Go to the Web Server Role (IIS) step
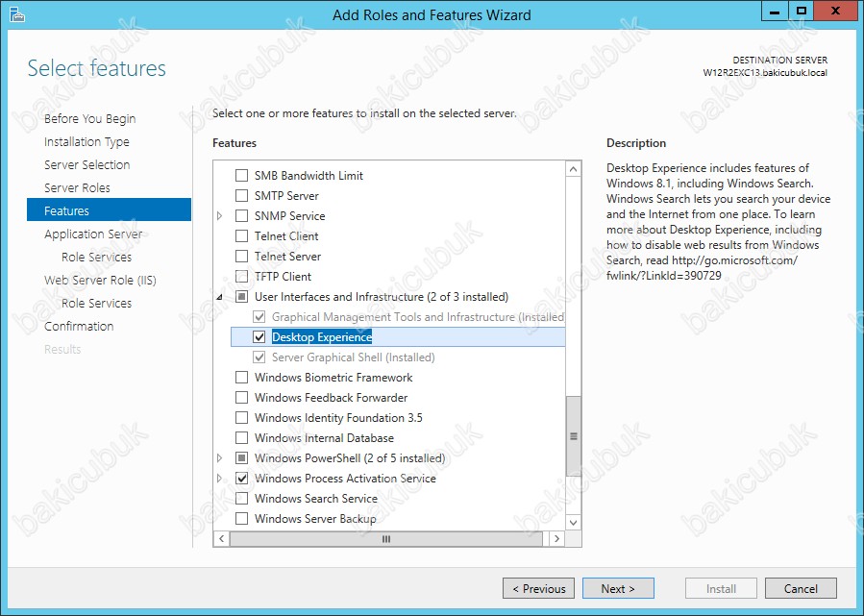 tap(100, 281)
